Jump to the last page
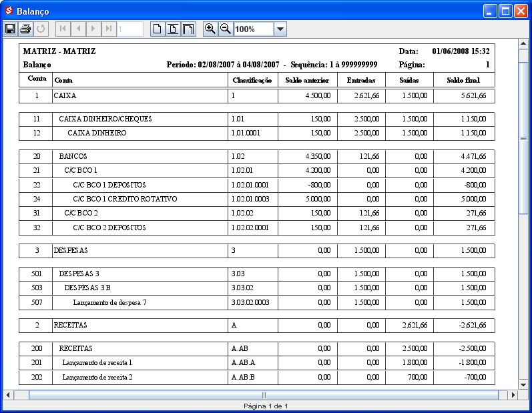 tap(109, 29)
